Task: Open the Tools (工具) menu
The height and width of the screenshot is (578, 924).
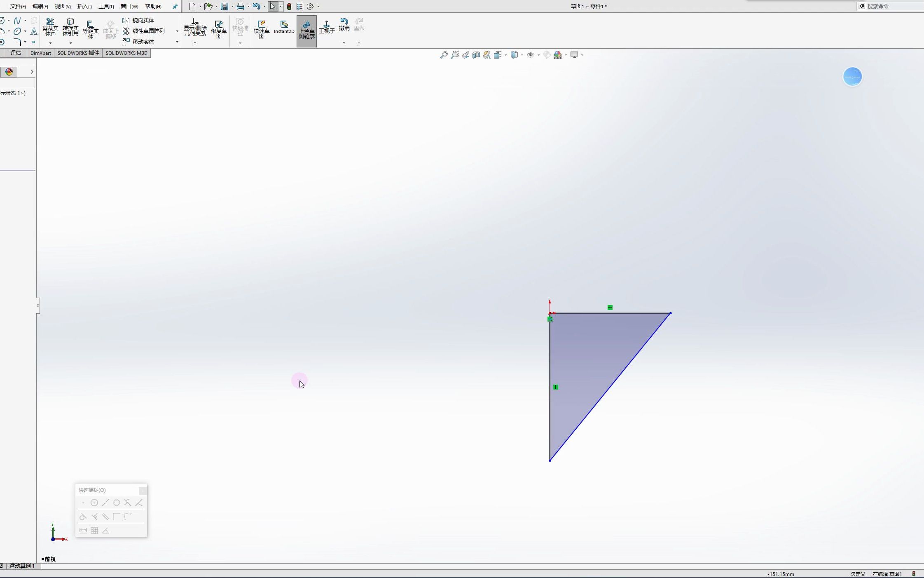Action: (x=106, y=6)
